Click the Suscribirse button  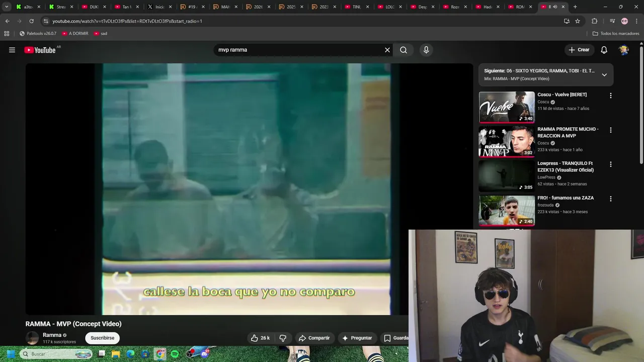103,338
